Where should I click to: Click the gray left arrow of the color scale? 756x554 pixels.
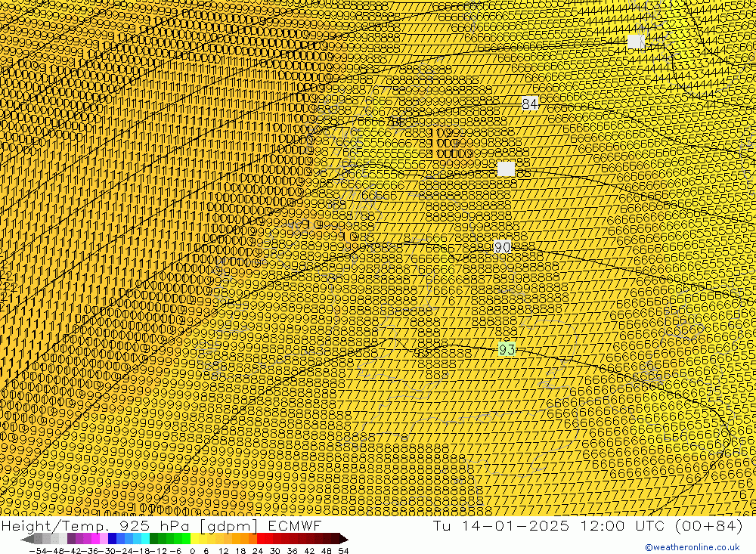[27, 540]
